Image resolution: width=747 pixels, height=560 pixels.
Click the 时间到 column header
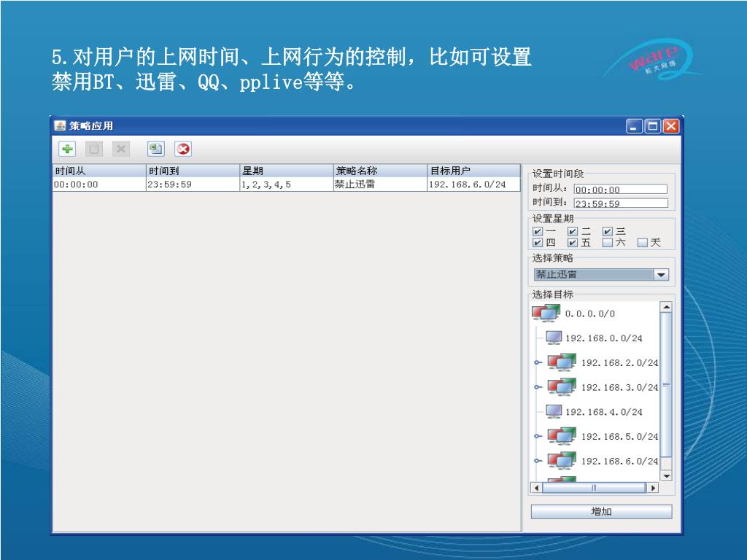[193, 171]
